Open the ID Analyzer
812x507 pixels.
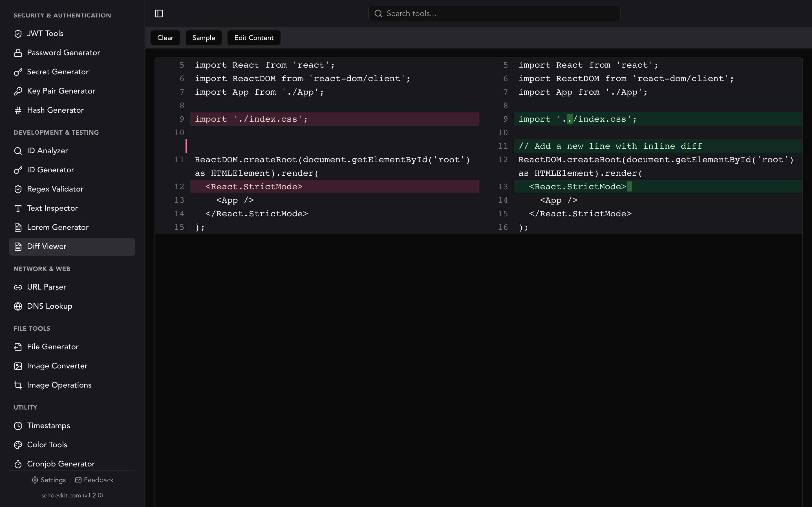click(x=47, y=151)
